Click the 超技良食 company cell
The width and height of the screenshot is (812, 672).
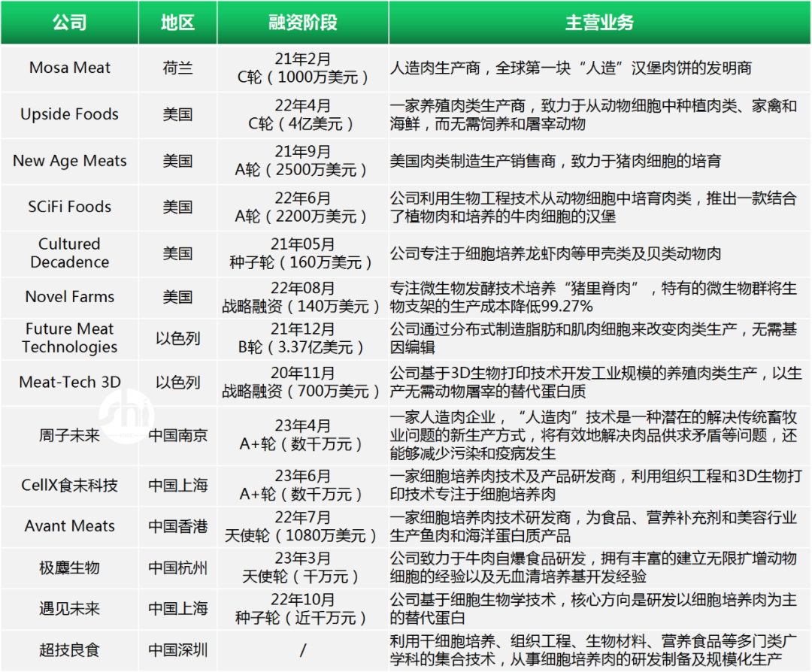click(x=69, y=650)
